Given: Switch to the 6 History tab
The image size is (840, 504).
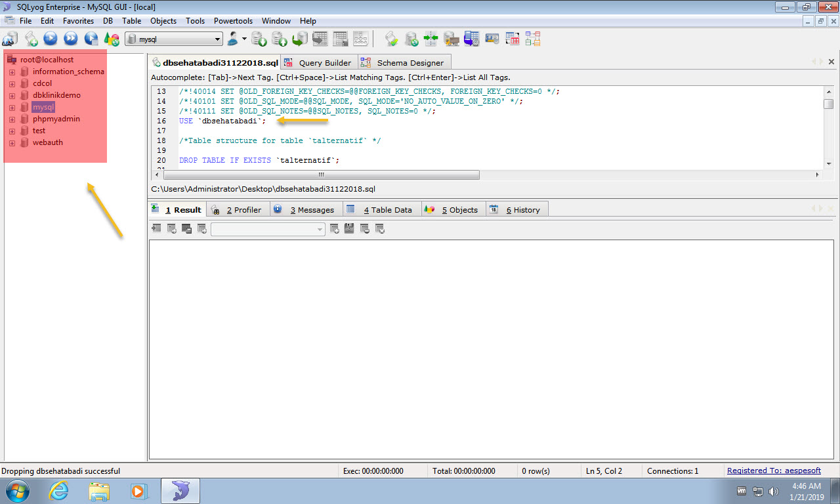Looking at the screenshot, I should pos(516,209).
